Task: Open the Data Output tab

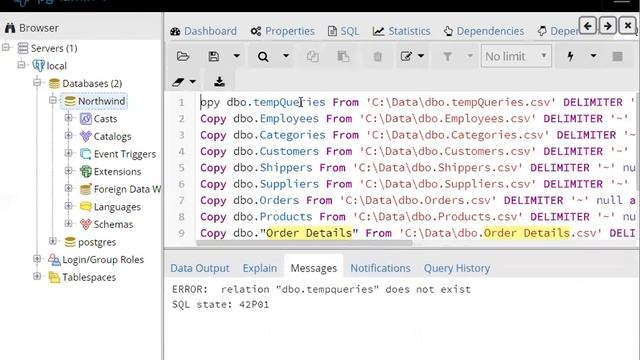Action: pyautogui.click(x=200, y=268)
